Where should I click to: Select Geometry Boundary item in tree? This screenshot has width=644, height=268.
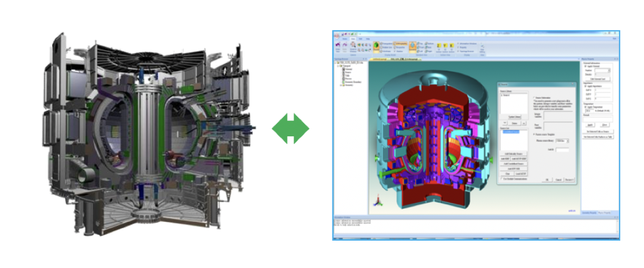coord(352,82)
